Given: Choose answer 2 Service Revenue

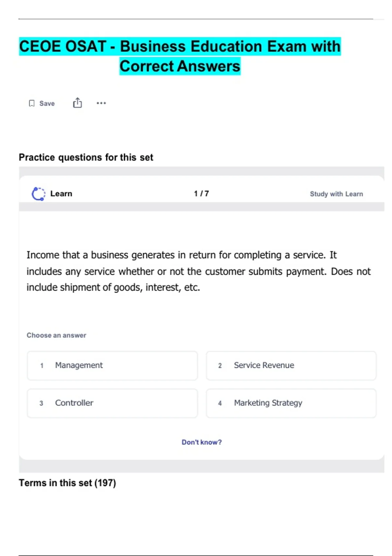Looking at the screenshot, I should coord(291,366).
